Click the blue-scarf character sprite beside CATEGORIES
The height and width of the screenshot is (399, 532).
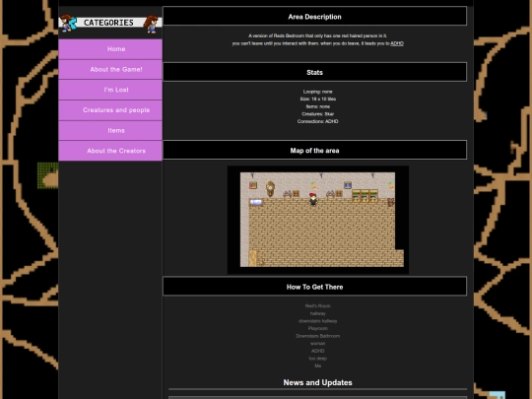(69, 23)
